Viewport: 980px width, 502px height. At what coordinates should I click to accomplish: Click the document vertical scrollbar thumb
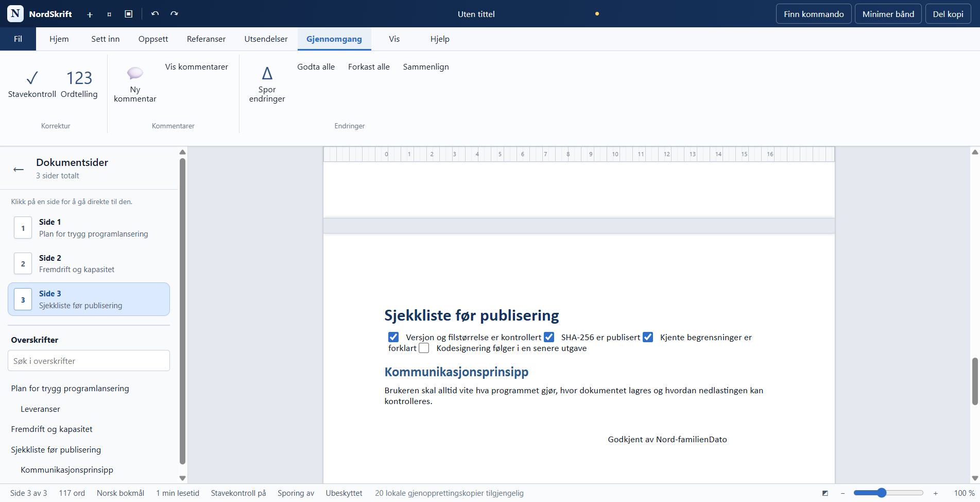975,381
